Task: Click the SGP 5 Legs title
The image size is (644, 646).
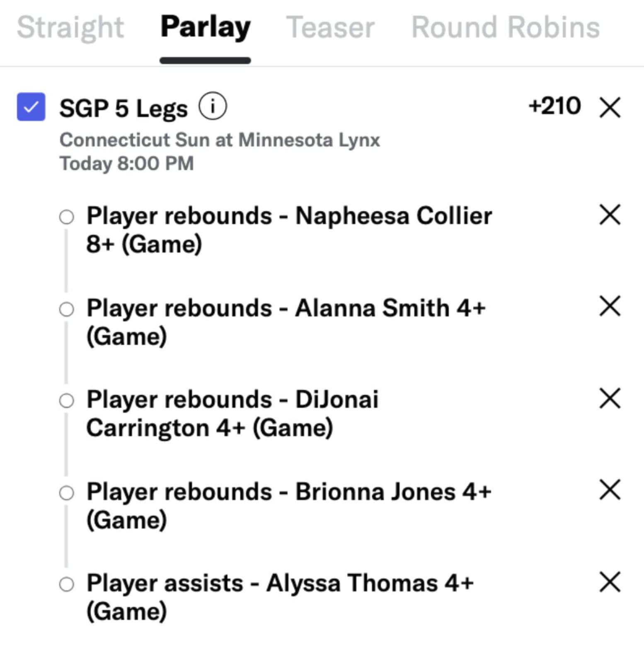Action: click(123, 108)
